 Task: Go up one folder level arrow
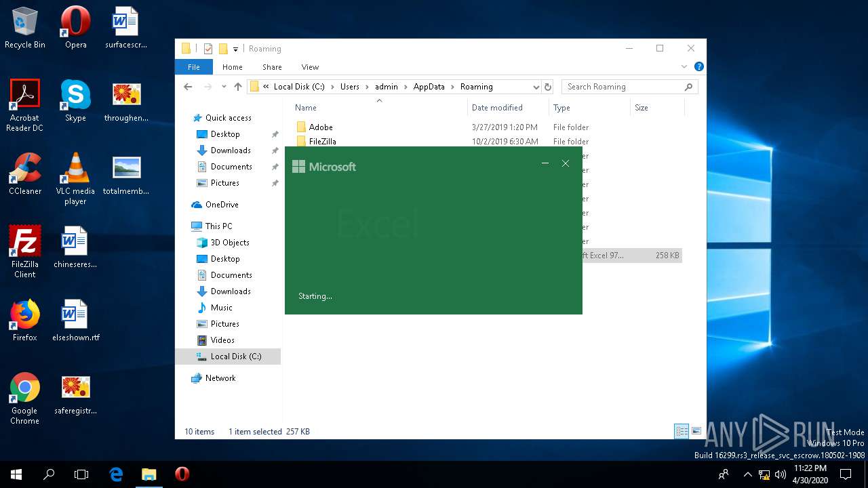pyautogui.click(x=237, y=87)
